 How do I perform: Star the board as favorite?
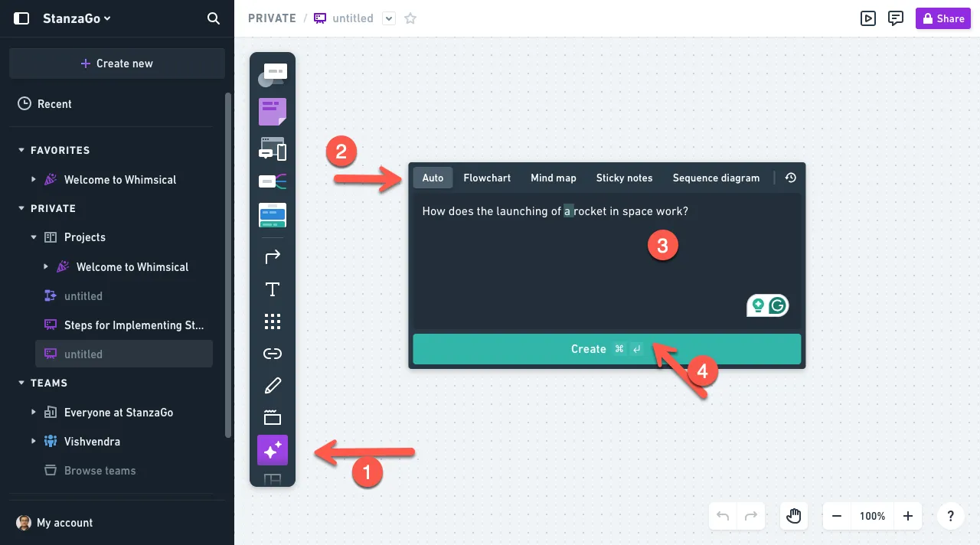pyautogui.click(x=410, y=18)
